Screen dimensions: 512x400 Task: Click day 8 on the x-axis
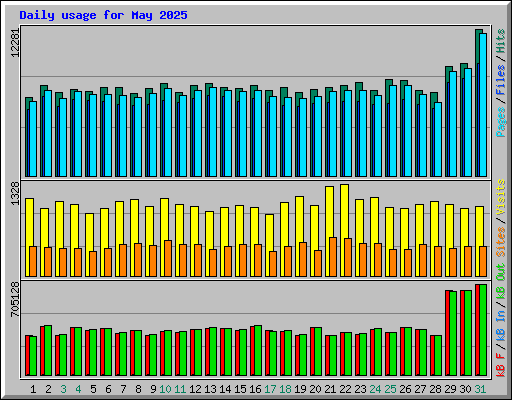[x=138, y=389]
